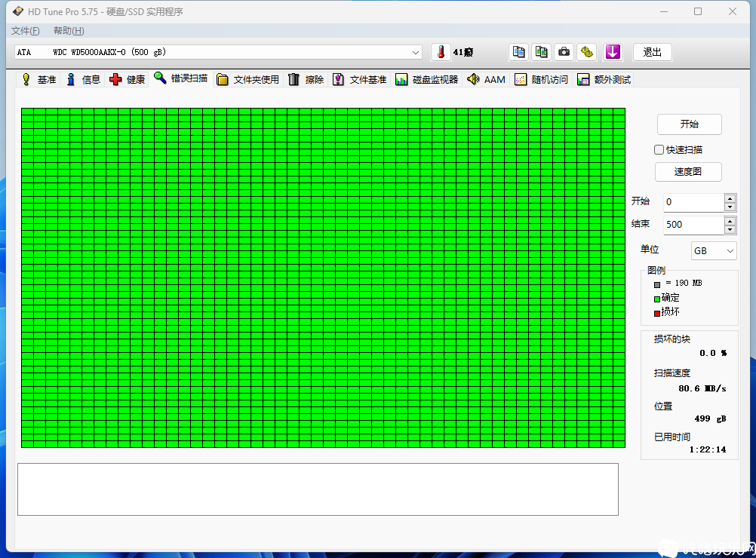
Task: Click the thermometer temperature icon
Action: (x=441, y=52)
